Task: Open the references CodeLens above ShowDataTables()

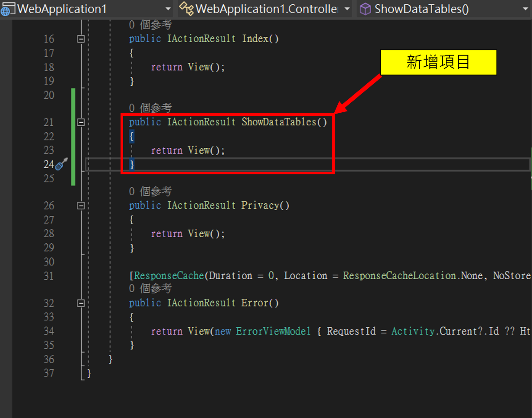Action: pos(150,108)
